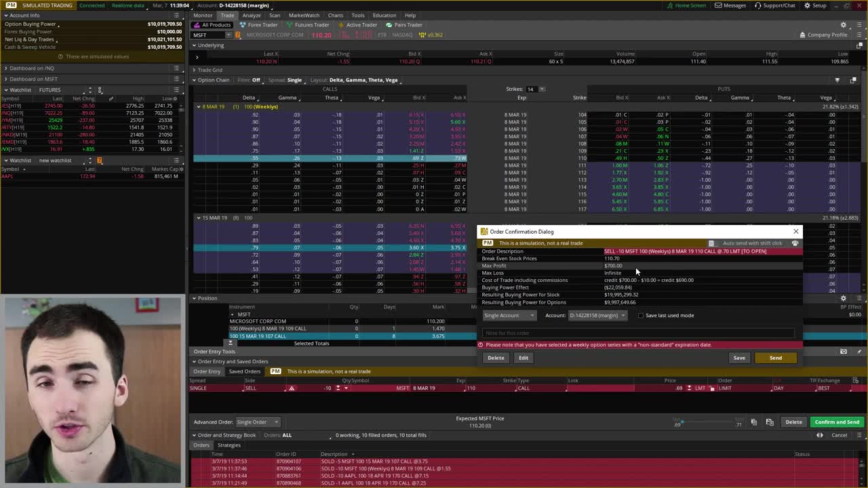Select the /ES[H19] futures watchlist row

[90, 106]
